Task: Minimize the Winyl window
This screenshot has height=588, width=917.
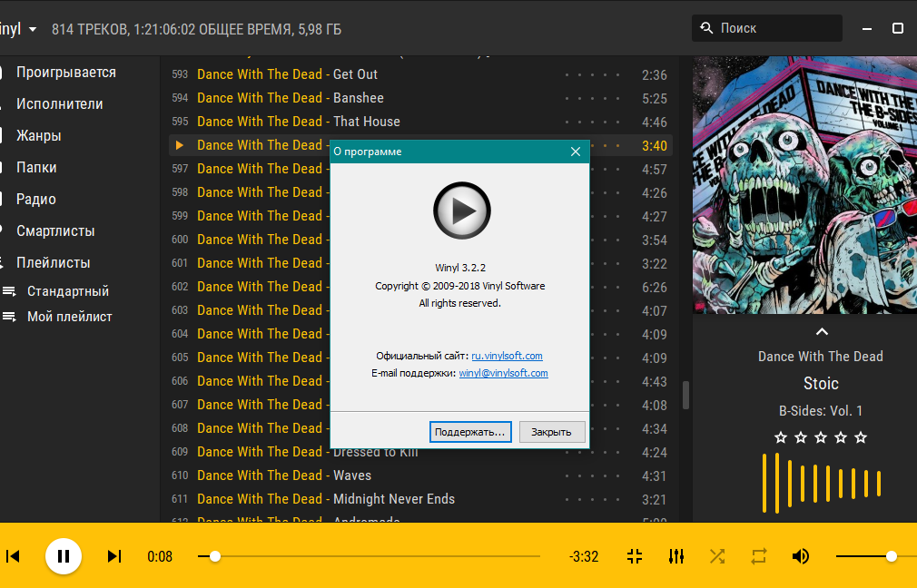Action: point(867,28)
